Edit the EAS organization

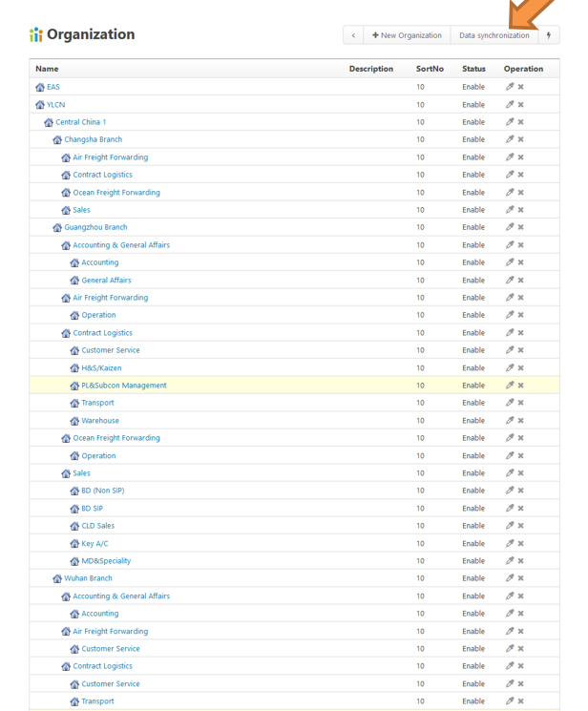point(510,87)
